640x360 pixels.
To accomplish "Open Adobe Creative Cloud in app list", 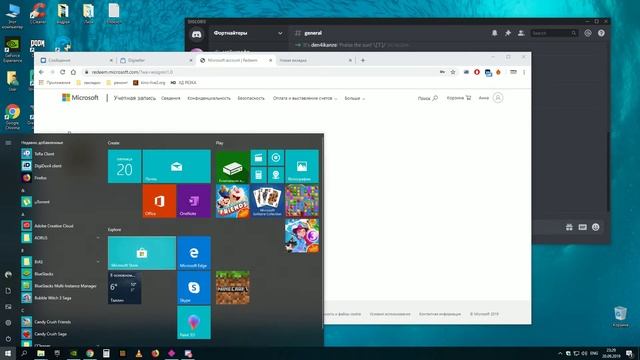I will pyautogui.click(x=60, y=226).
